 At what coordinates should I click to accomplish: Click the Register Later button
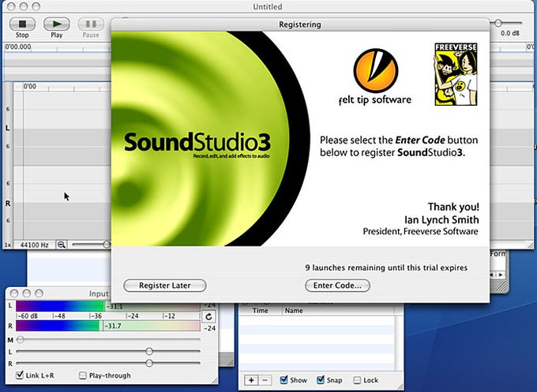pos(165,286)
